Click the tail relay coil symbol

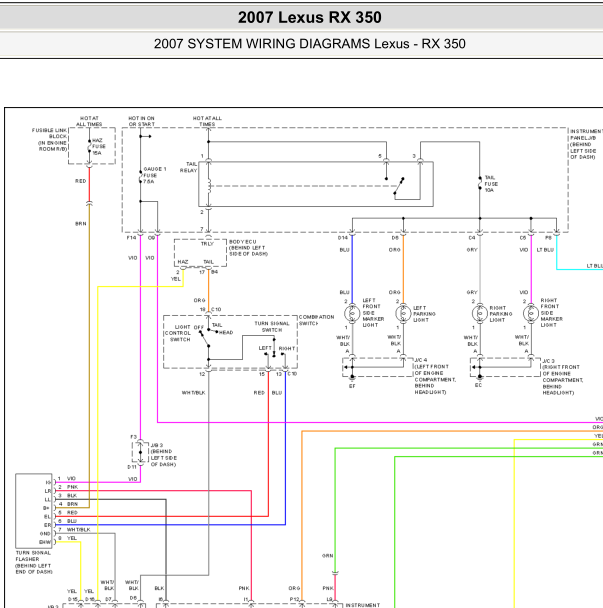(x=209, y=185)
